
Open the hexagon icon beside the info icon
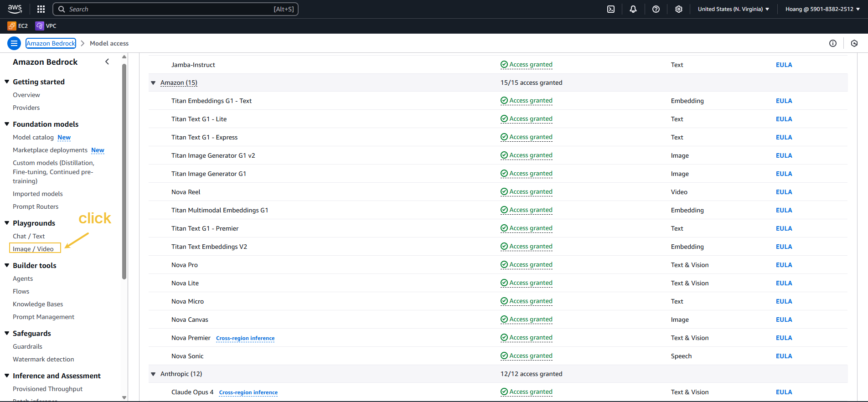854,43
